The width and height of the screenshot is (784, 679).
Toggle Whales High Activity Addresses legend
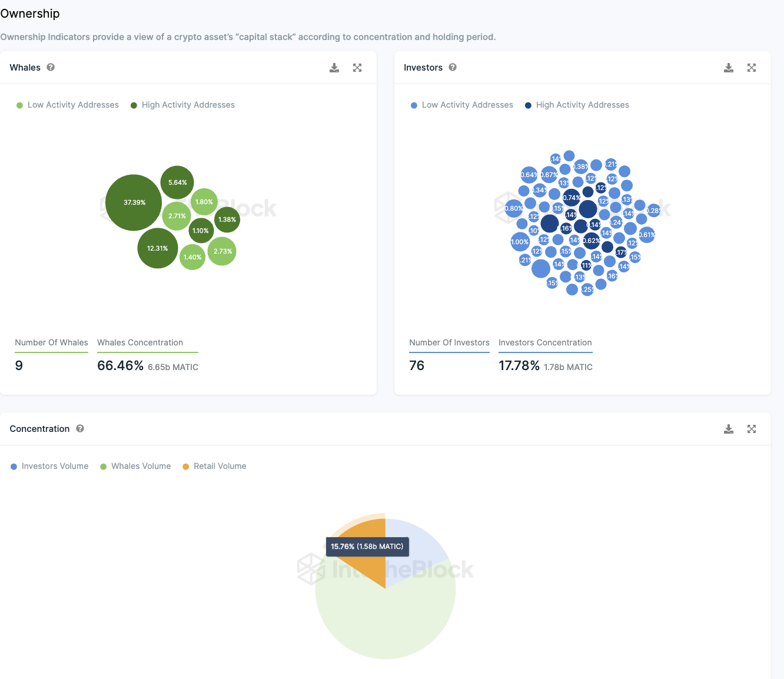click(x=182, y=105)
